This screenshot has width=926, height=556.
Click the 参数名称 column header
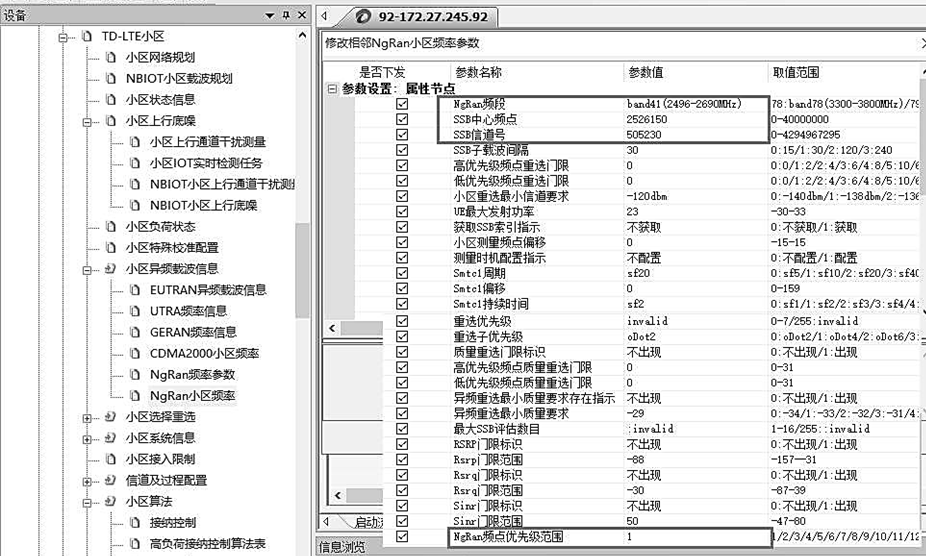tap(478, 73)
